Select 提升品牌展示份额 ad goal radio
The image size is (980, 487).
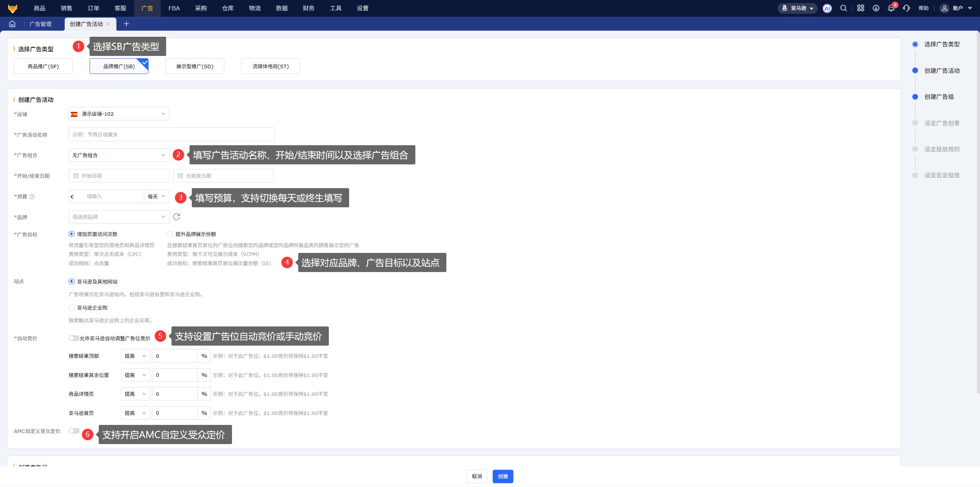(x=170, y=234)
